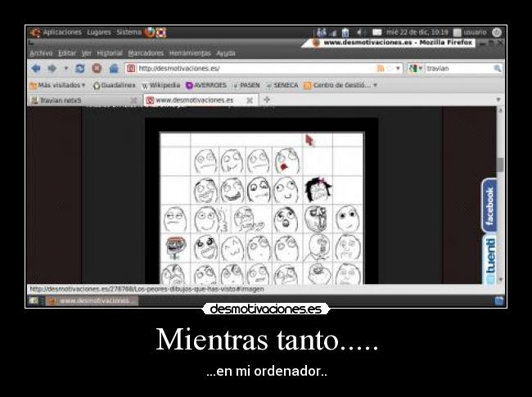
Task: Click the clock showing mié 22 de dic
Action: click(x=417, y=32)
